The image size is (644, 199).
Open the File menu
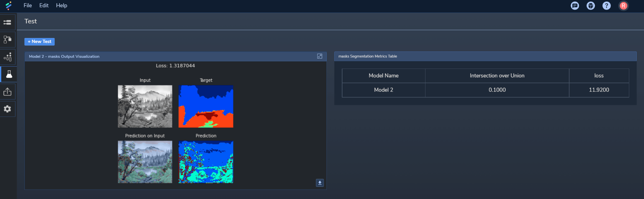tap(28, 5)
